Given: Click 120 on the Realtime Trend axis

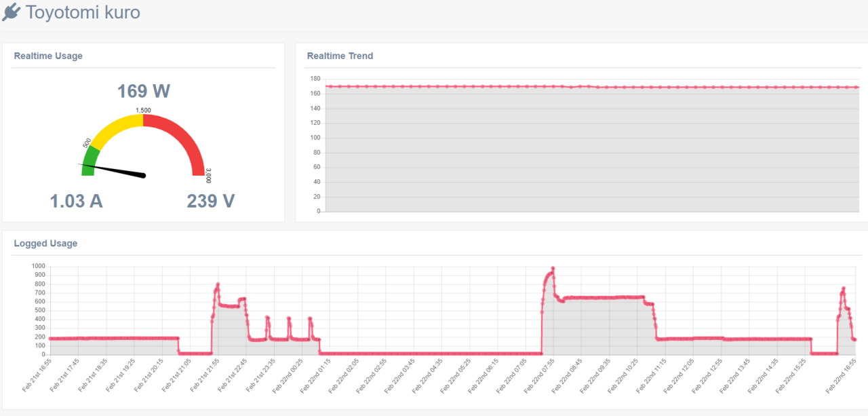Looking at the screenshot, I should [x=315, y=123].
